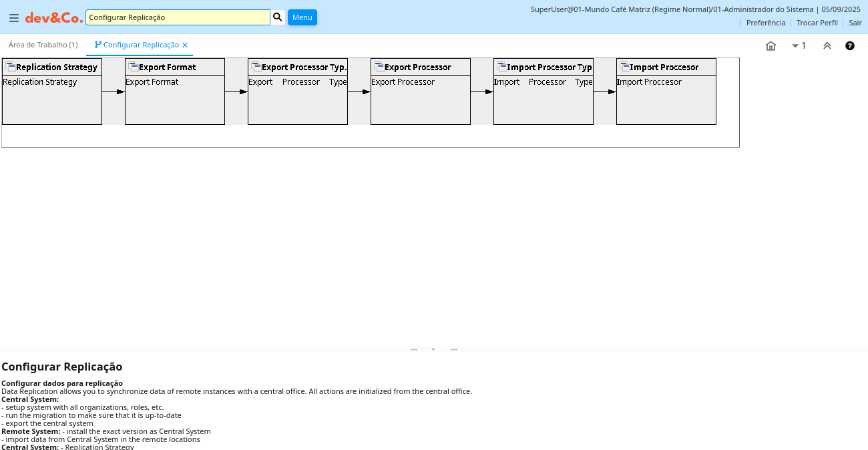Go to home via house icon

pyautogui.click(x=771, y=46)
